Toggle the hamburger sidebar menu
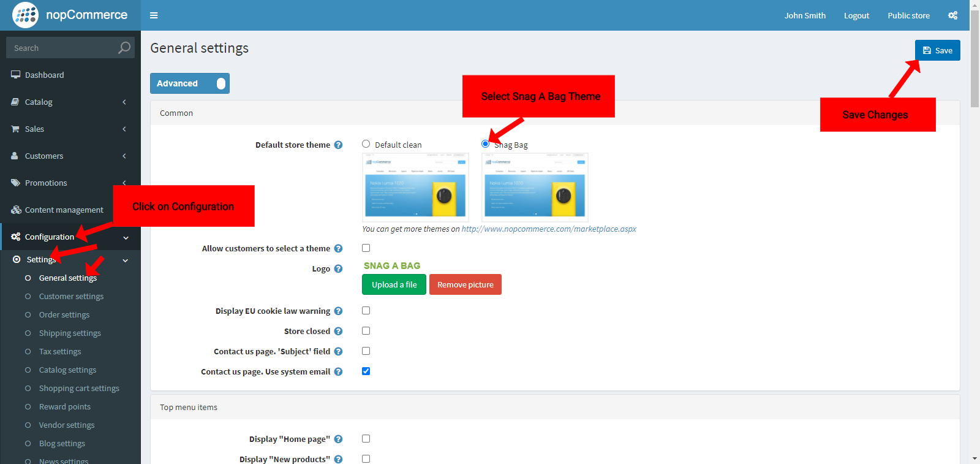This screenshot has width=980, height=464. click(154, 15)
